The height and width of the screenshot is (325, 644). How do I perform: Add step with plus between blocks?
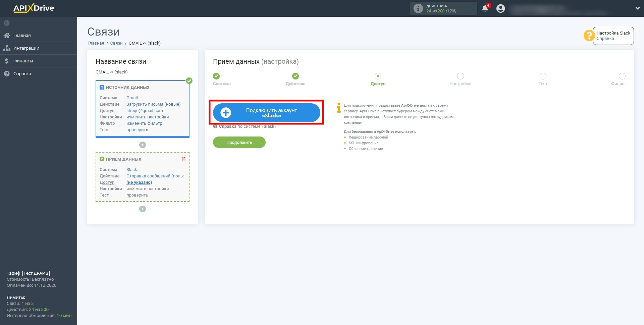[143, 145]
